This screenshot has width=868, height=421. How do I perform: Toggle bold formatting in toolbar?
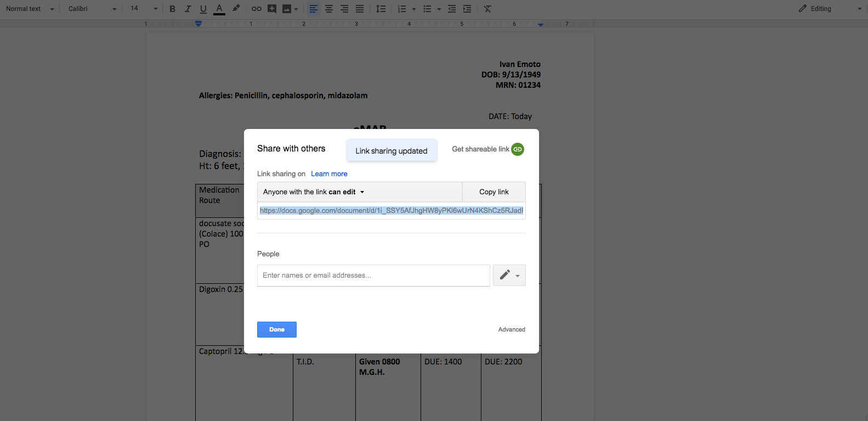pyautogui.click(x=172, y=9)
